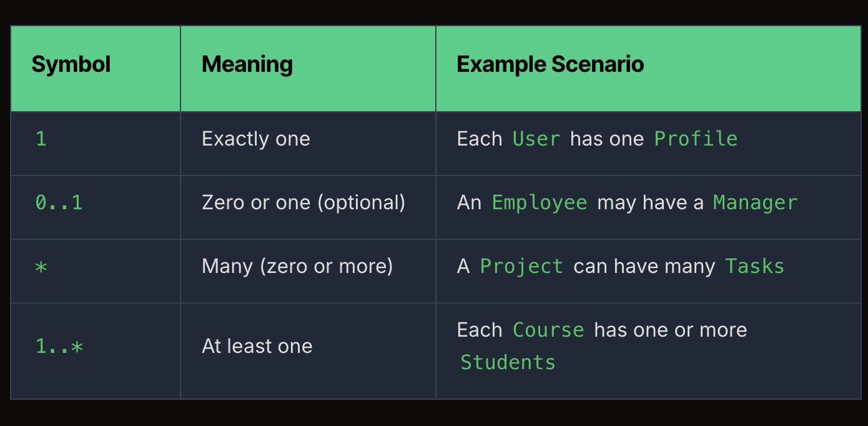The height and width of the screenshot is (426, 868).
Task: Click the "0..1" symbol
Action: [59, 202]
